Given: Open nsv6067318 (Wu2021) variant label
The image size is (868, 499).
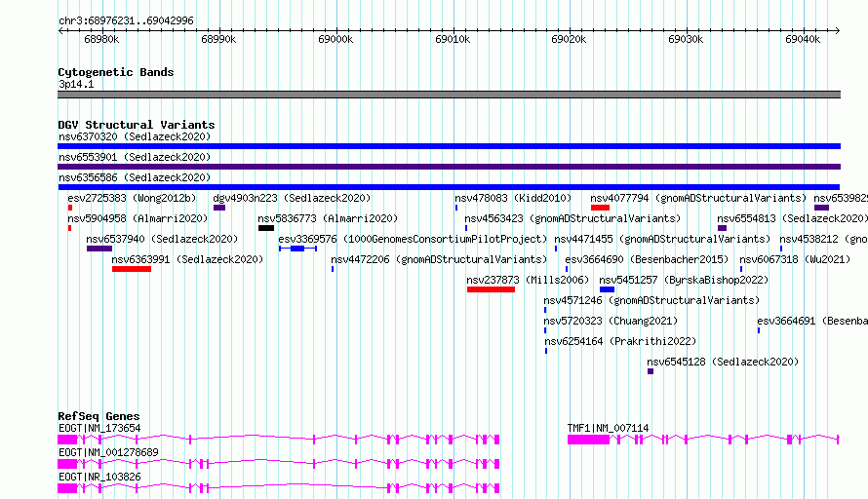Looking at the screenshot, I should click(x=795, y=259).
